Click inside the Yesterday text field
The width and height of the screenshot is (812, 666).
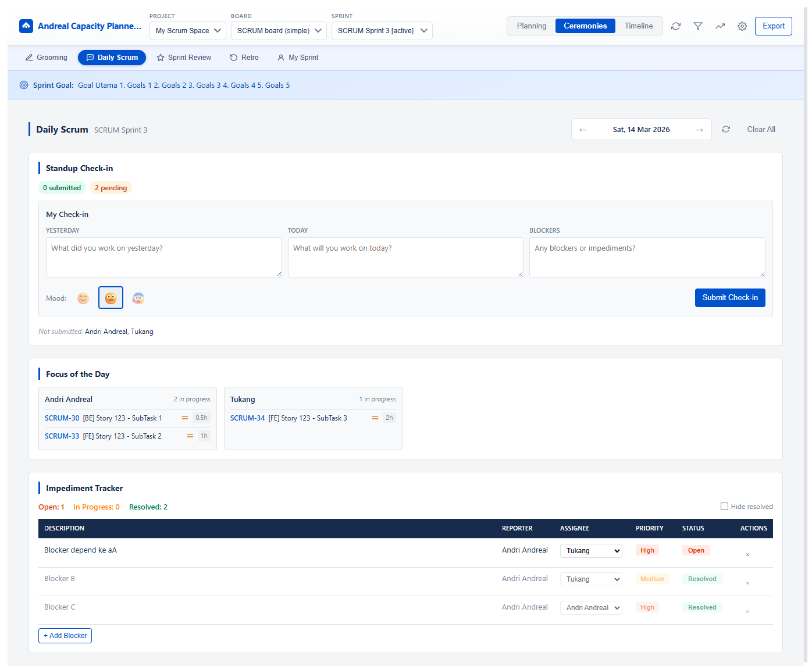pos(163,257)
